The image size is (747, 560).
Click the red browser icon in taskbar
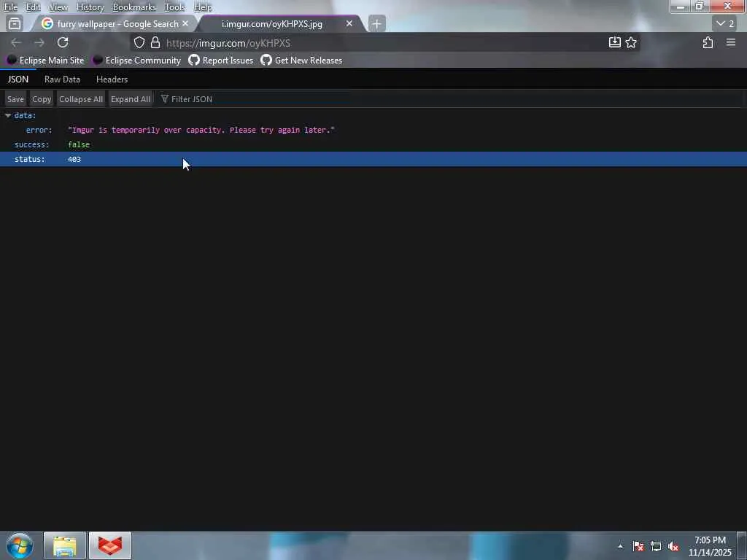point(110,545)
